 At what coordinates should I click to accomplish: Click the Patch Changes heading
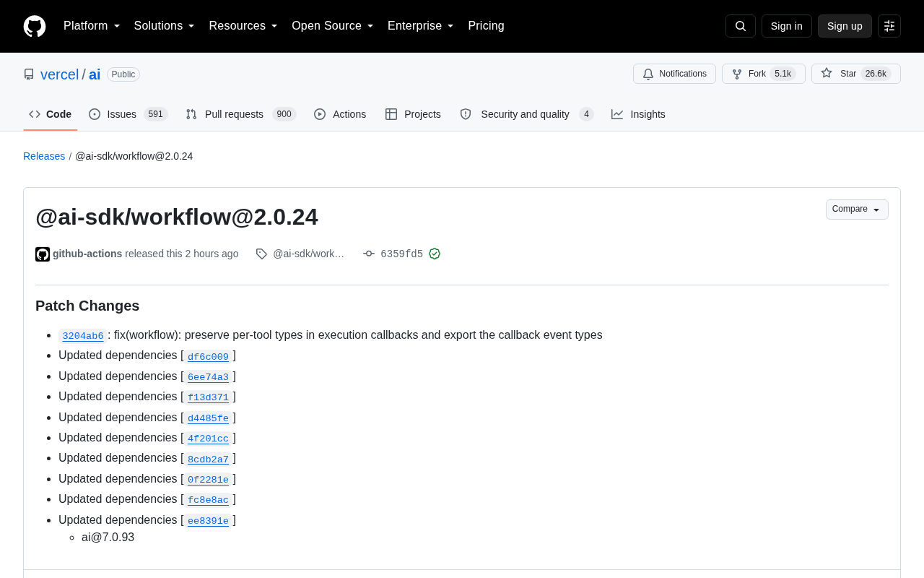coord(87,306)
